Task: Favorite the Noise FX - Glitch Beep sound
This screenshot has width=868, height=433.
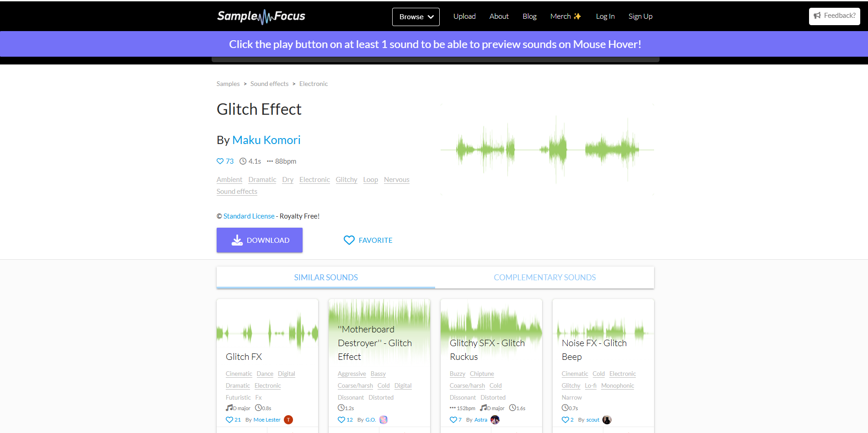Action: (566, 419)
